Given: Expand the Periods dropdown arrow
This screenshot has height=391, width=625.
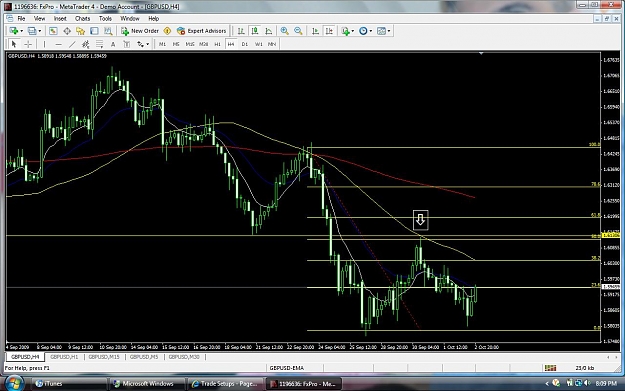Looking at the screenshot, I should click(x=371, y=31).
